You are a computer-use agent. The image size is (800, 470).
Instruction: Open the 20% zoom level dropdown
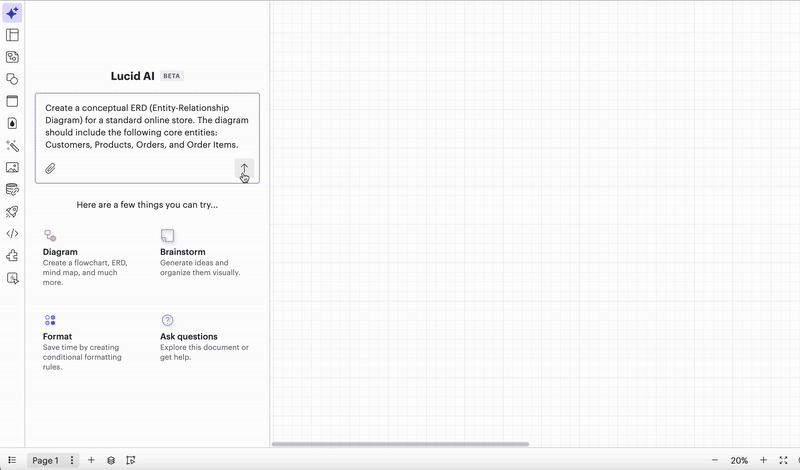pos(739,460)
